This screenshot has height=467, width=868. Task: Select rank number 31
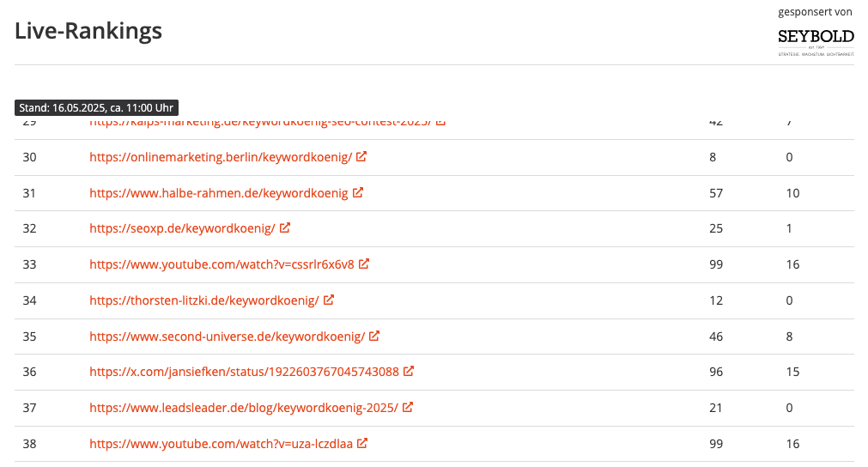[29, 193]
